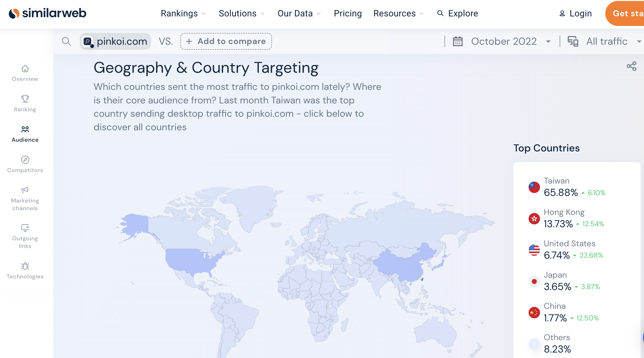This screenshot has height=358, width=644.
Task: Click the pinkoi.com favicon
Action: coord(88,41)
